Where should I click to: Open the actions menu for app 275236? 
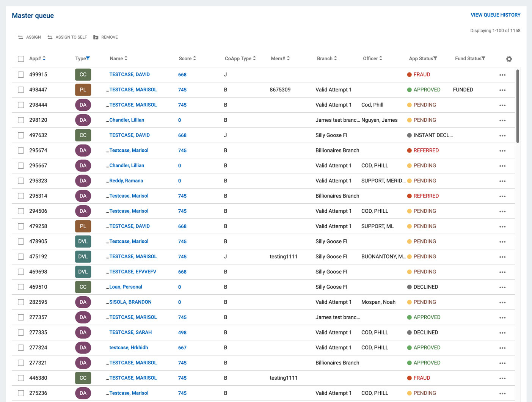pyautogui.click(x=502, y=393)
